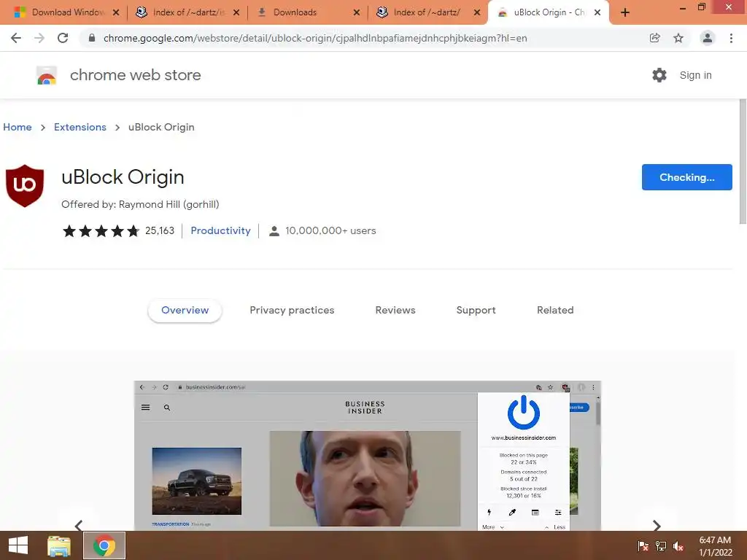
Task: Open web store settings gear
Action: pos(659,75)
